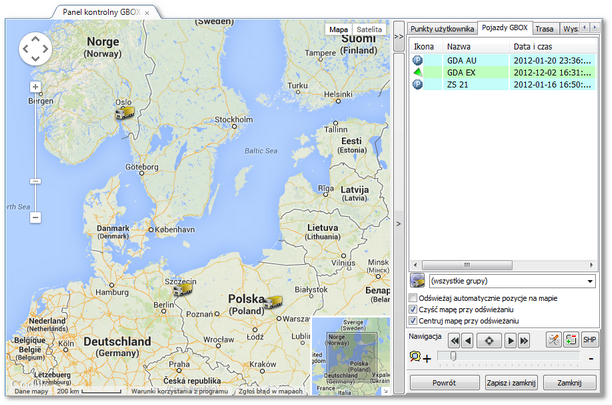Select the Pojazdy GBOX tab
This screenshot has height=405, width=612.
[x=504, y=28]
